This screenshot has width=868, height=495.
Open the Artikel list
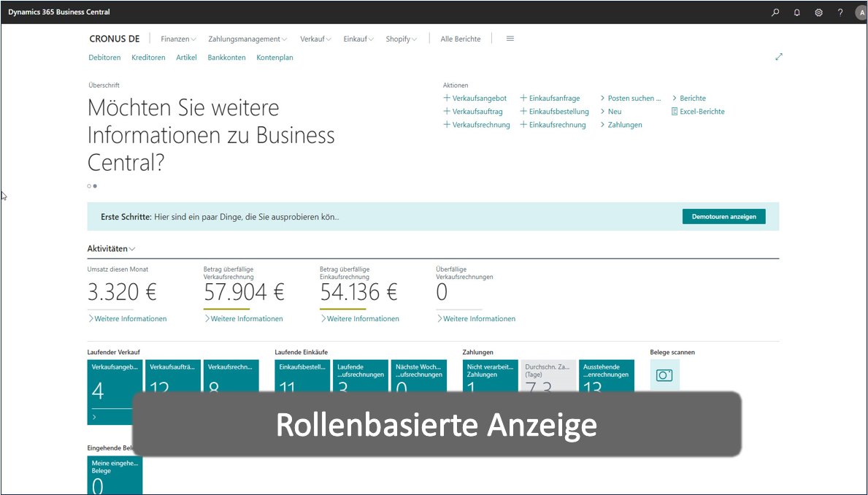(187, 58)
